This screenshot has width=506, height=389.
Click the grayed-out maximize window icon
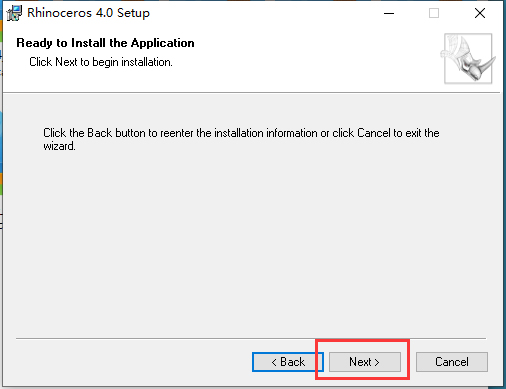click(x=434, y=13)
